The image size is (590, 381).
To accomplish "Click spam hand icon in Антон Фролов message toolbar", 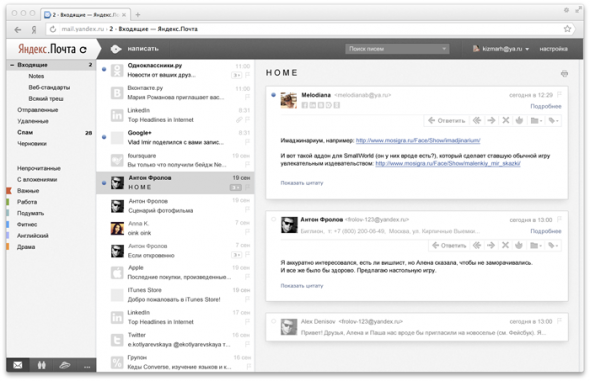I will (519, 245).
